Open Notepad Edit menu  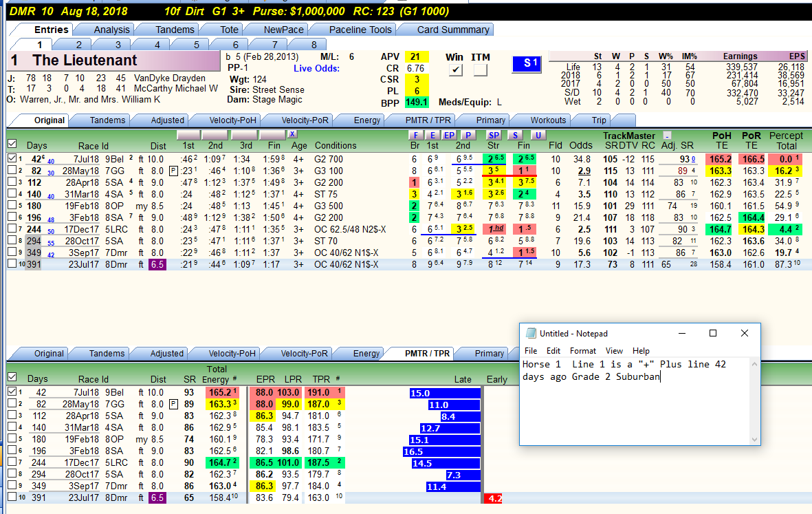click(553, 351)
